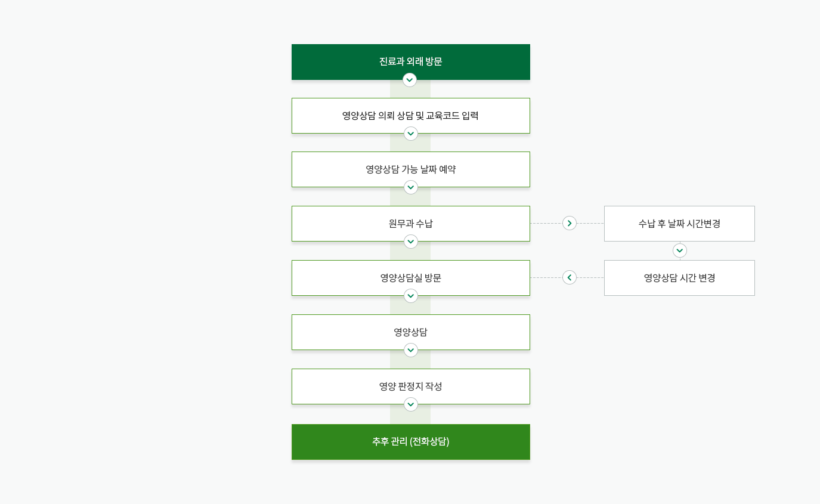Click the 영양상담 의뢰 상담 및 교육코드 입력 box
This screenshot has height=504, width=820.
[410, 115]
